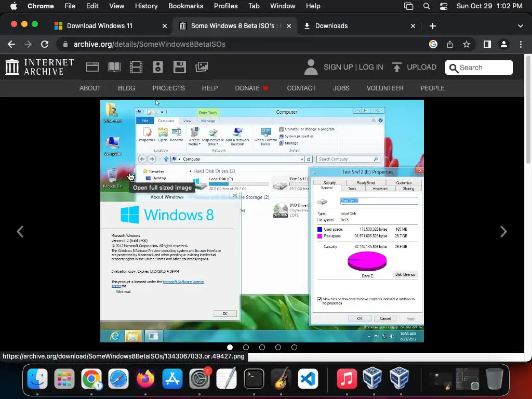Open Music app in the Dock
This screenshot has width=532, height=399.
click(x=347, y=378)
